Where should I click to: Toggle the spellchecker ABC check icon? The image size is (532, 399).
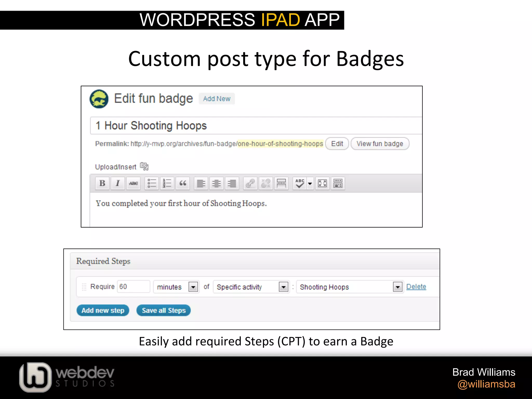(300, 183)
